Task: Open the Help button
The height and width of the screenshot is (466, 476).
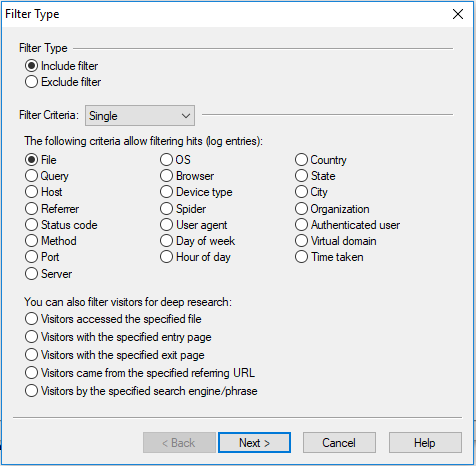Action: [425, 443]
